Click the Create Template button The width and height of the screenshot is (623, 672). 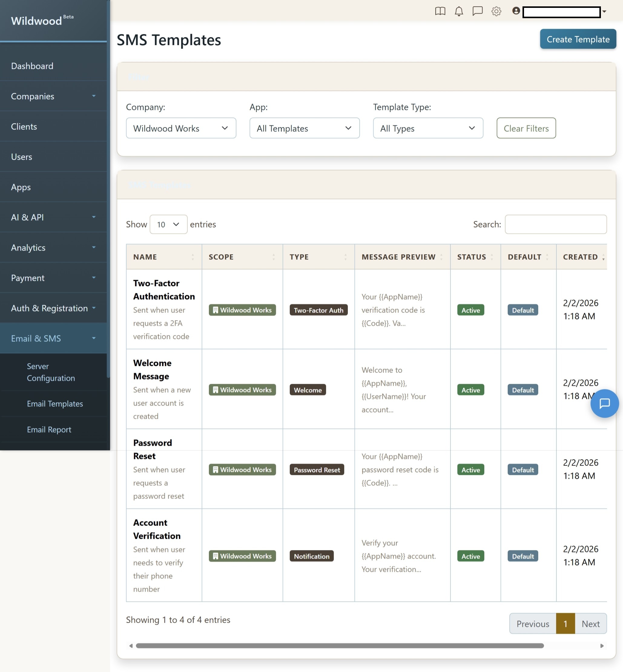point(578,39)
